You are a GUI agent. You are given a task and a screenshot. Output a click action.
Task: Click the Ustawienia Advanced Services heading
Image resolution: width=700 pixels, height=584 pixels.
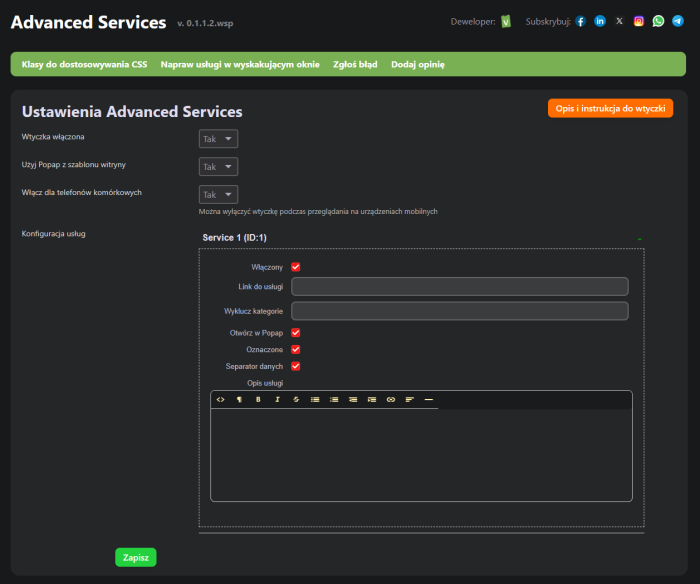pyautogui.click(x=132, y=112)
